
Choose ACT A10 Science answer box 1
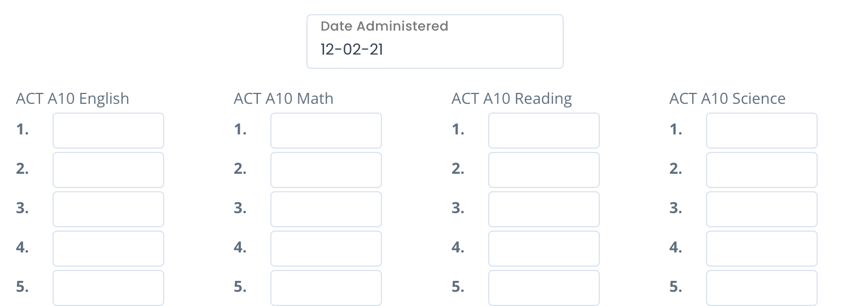(762, 131)
